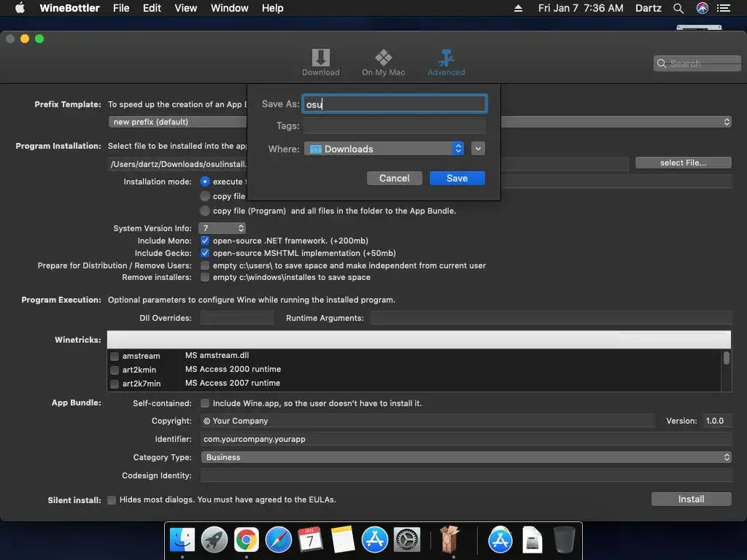Open Notes app in the Dock
Screen dimensions: 747x560
pos(343,540)
